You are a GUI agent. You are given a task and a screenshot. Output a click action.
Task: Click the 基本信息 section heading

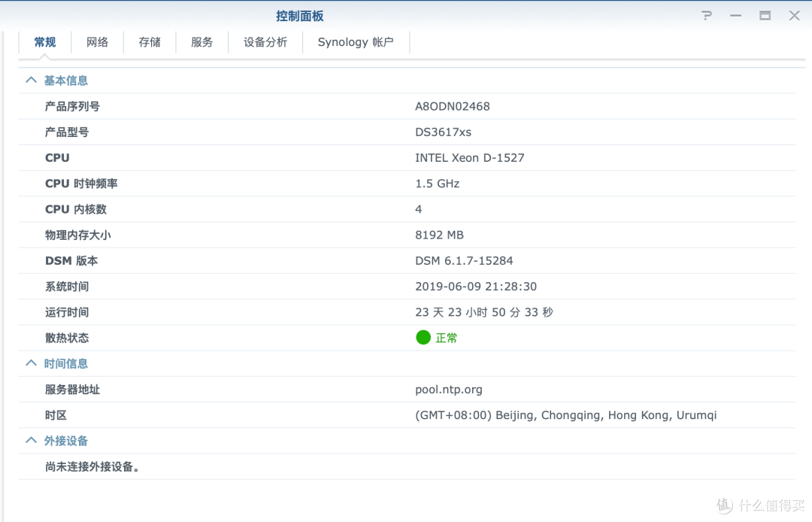[x=65, y=80]
